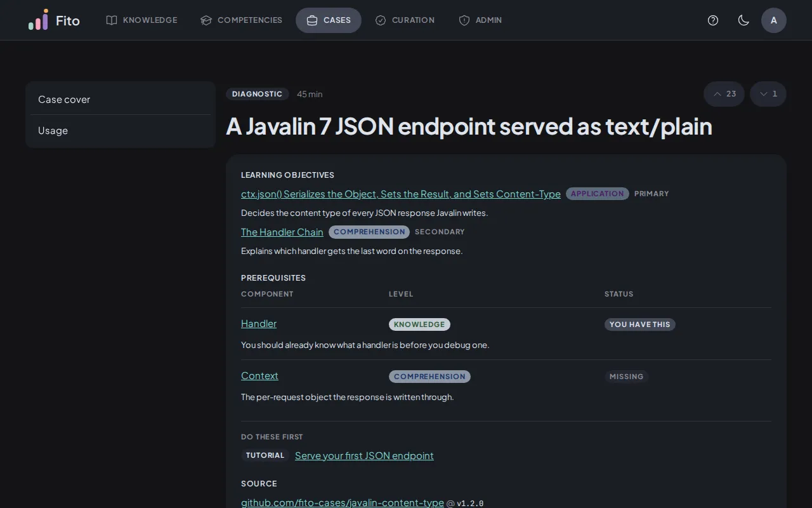Open the ctx.json() learning objective link
Screen dimensions: 812x508
point(401,194)
